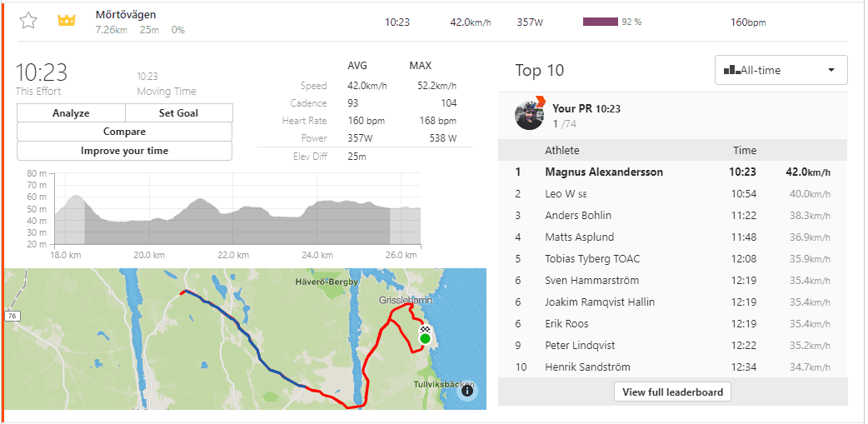Viewport: 868px width, 424px height.
Task: Click the Analyze button
Action: tap(71, 113)
